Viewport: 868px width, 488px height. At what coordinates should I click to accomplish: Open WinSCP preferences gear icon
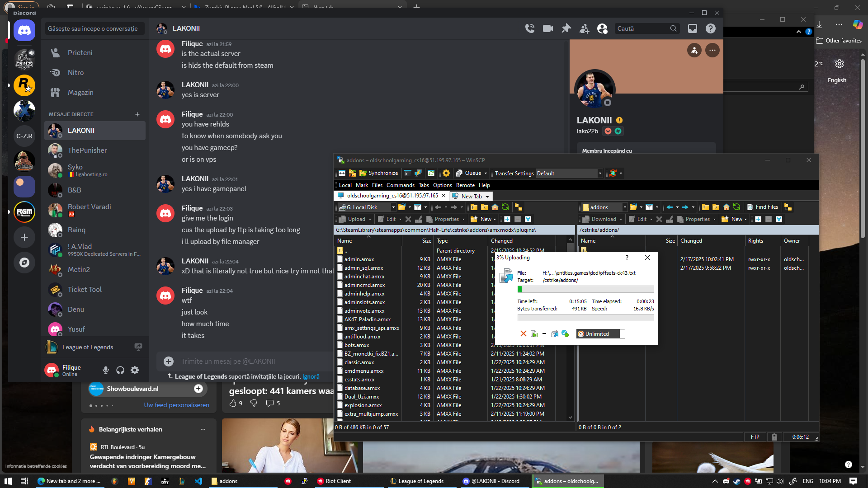click(446, 173)
